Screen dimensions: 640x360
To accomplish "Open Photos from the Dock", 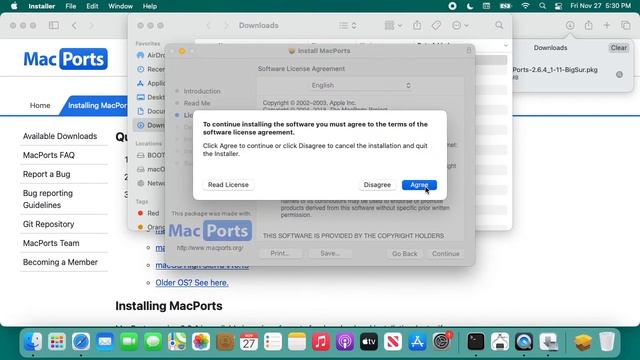I will click(201, 342).
